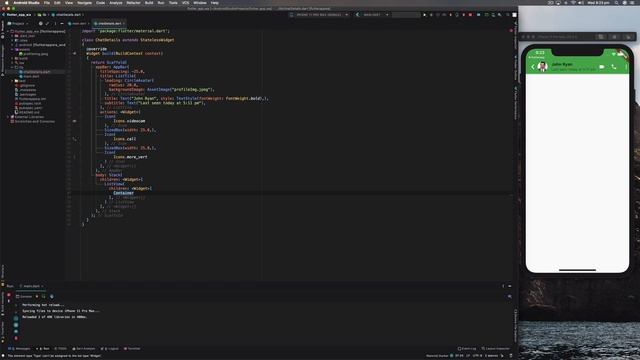Click Icons.videocam in the code
This screenshot has height=360, width=640.
(x=129, y=121)
